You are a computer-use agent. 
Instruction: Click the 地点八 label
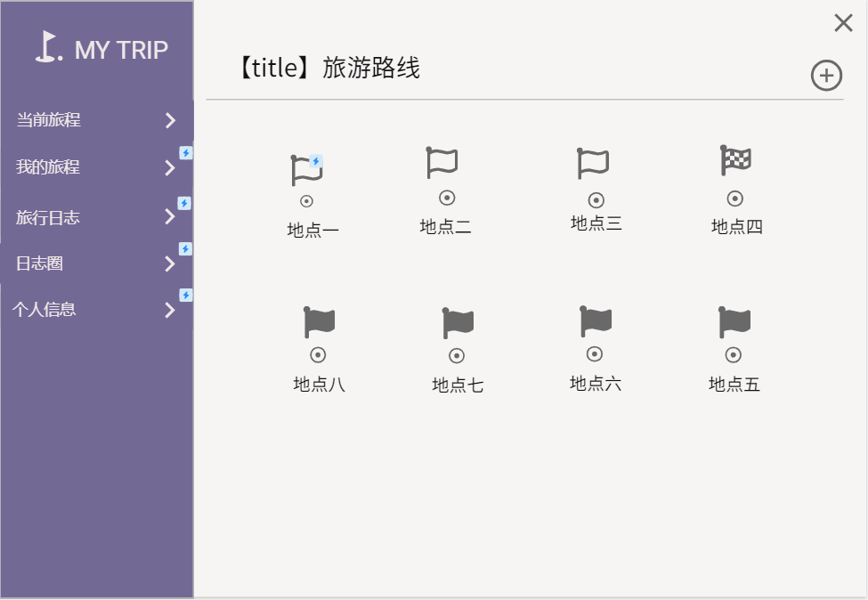pyautogui.click(x=320, y=384)
